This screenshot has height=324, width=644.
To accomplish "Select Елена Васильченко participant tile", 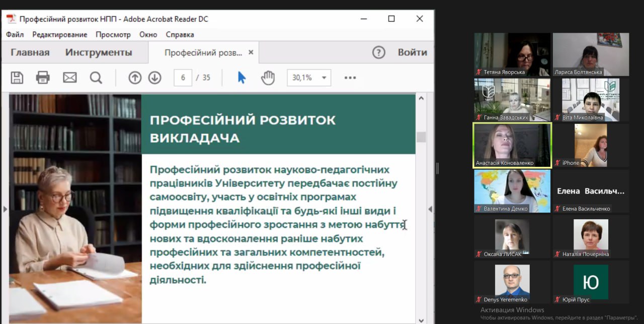I will pyautogui.click(x=591, y=191).
